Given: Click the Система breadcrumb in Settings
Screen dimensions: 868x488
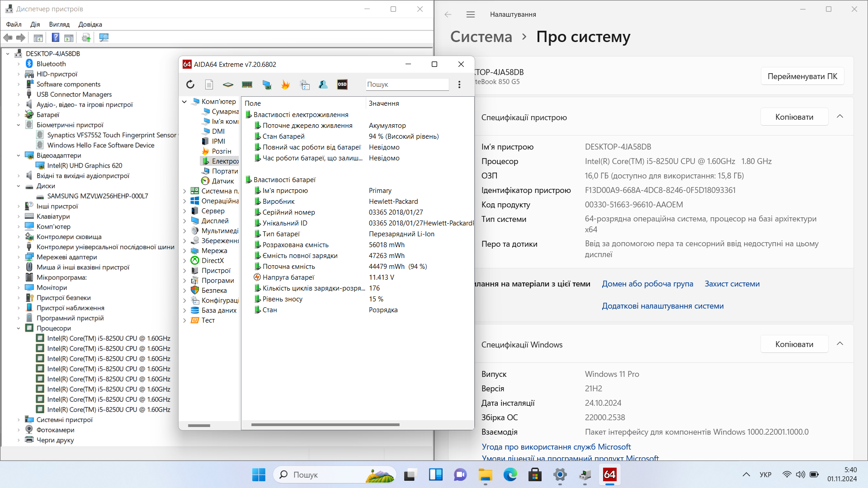Looking at the screenshot, I should (x=481, y=37).
